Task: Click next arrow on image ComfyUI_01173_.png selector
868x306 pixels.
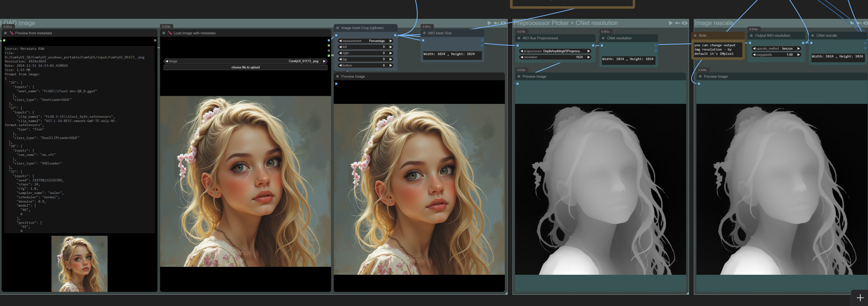Action: coord(324,61)
